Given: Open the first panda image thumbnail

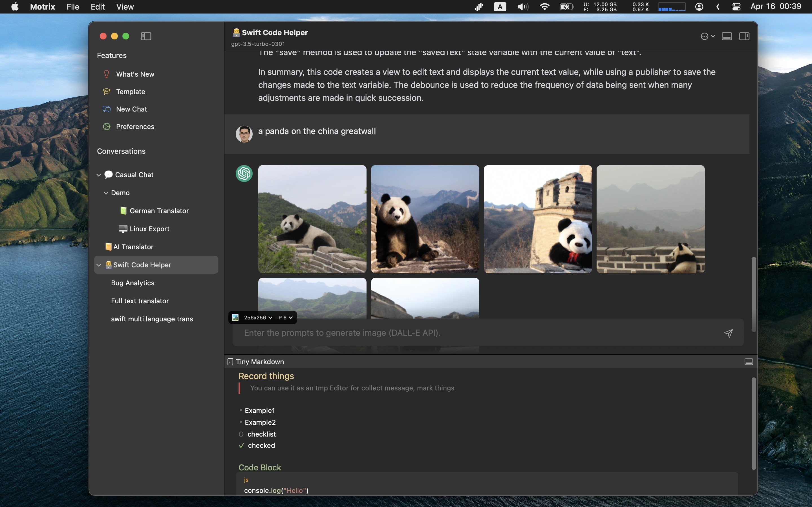Looking at the screenshot, I should [312, 219].
